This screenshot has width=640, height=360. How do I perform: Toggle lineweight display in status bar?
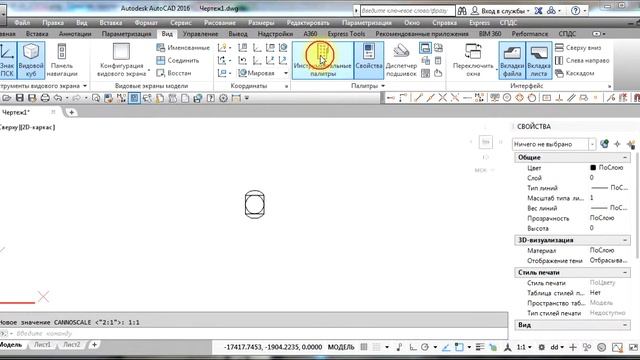pos(480,347)
